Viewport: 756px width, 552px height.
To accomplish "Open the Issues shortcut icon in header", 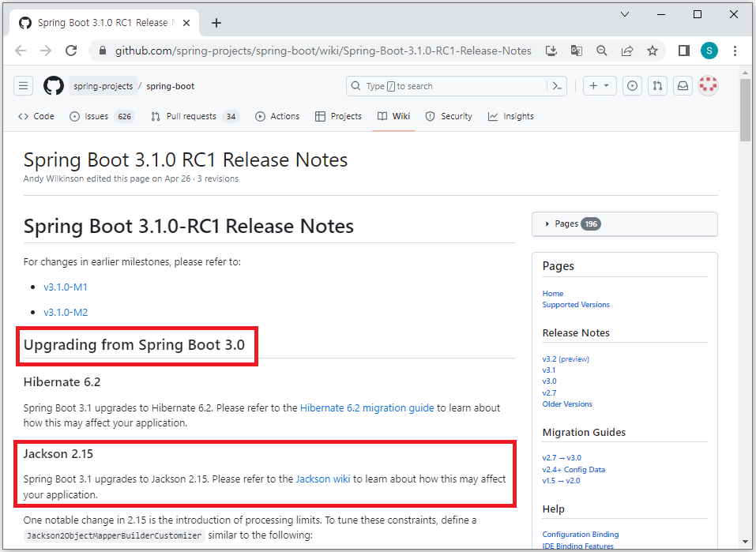I will tap(632, 86).
